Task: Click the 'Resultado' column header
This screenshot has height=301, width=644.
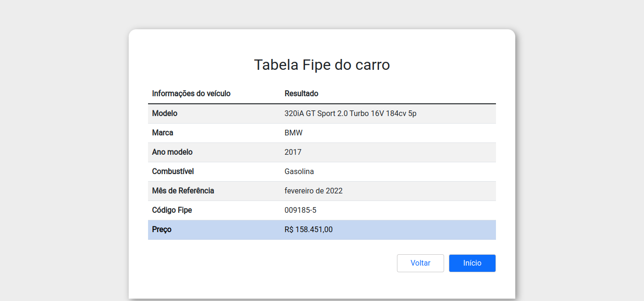Action: tap(301, 93)
